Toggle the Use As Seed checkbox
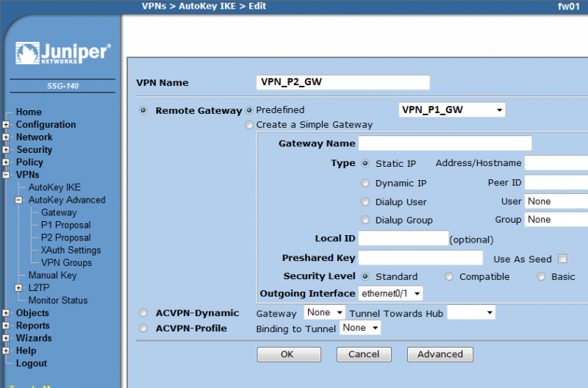 (562, 259)
